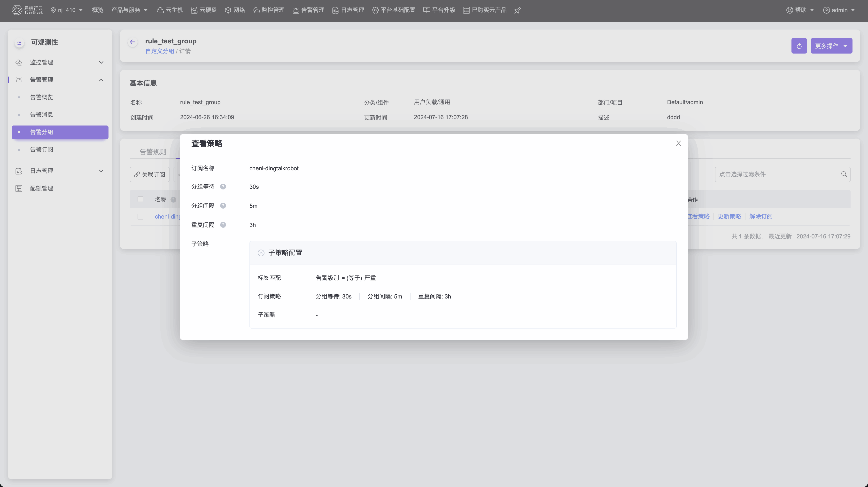
Task: Click the 更新策略 link
Action: [x=729, y=216]
